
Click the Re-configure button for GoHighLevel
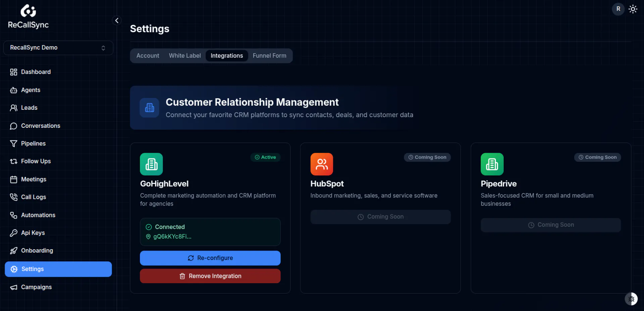click(210, 258)
